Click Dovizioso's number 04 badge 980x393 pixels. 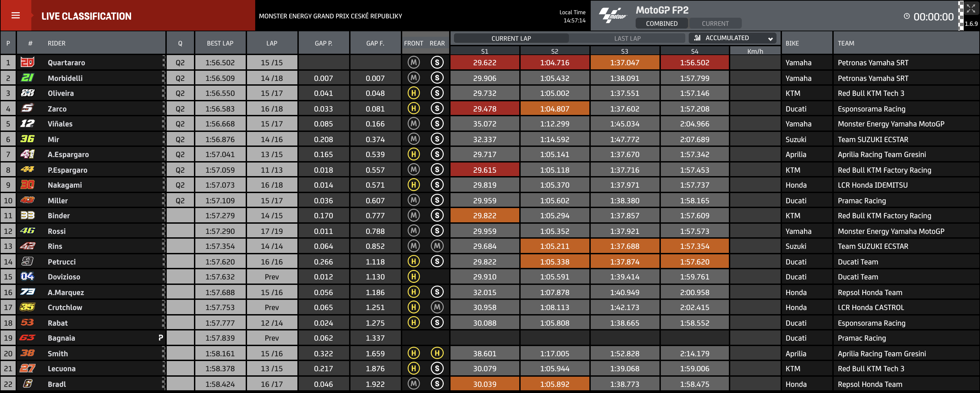click(27, 276)
